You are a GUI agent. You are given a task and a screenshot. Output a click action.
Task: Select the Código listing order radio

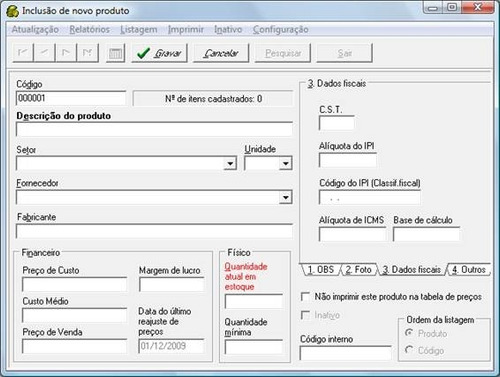click(409, 350)
